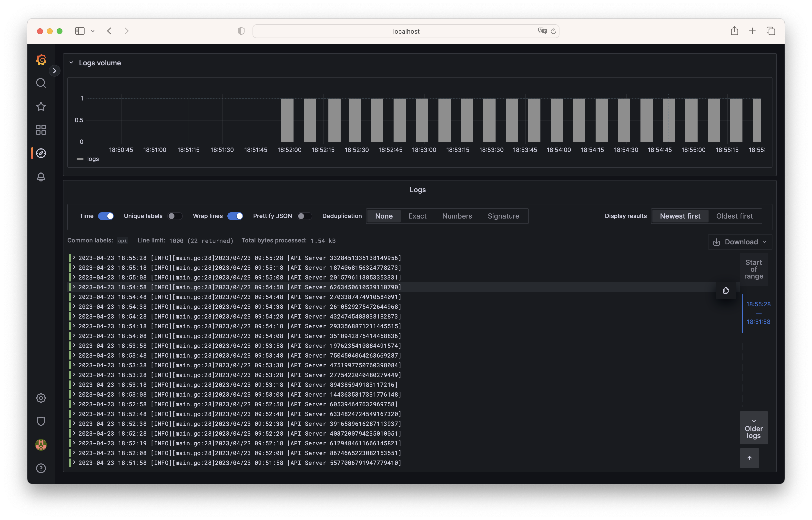Open Dashboards grid icon
Image resolution: width=812 pixels, height=520 pixels.
click(41, 130)
